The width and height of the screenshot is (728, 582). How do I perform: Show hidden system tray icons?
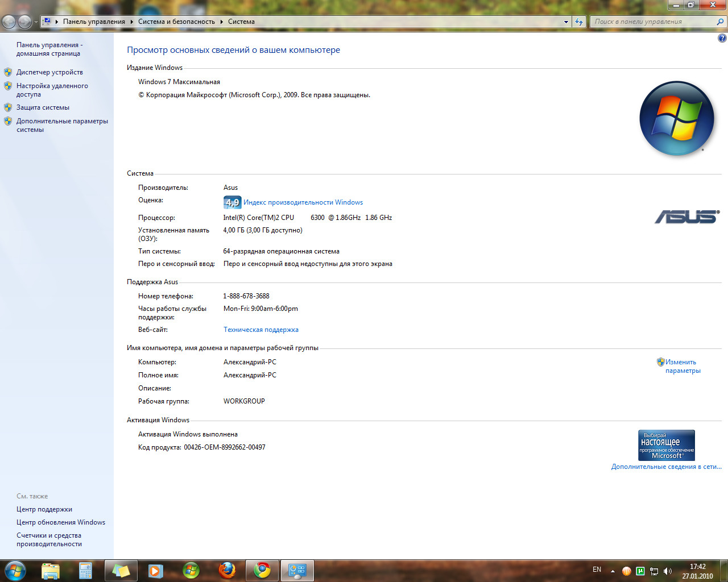pyautogui.click(x=613, y=571)
